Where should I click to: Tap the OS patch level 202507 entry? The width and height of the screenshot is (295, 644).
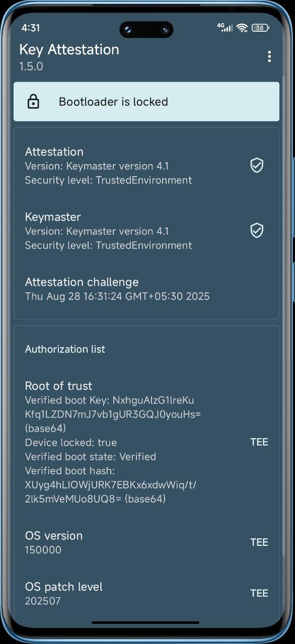(x=146, y=593)
